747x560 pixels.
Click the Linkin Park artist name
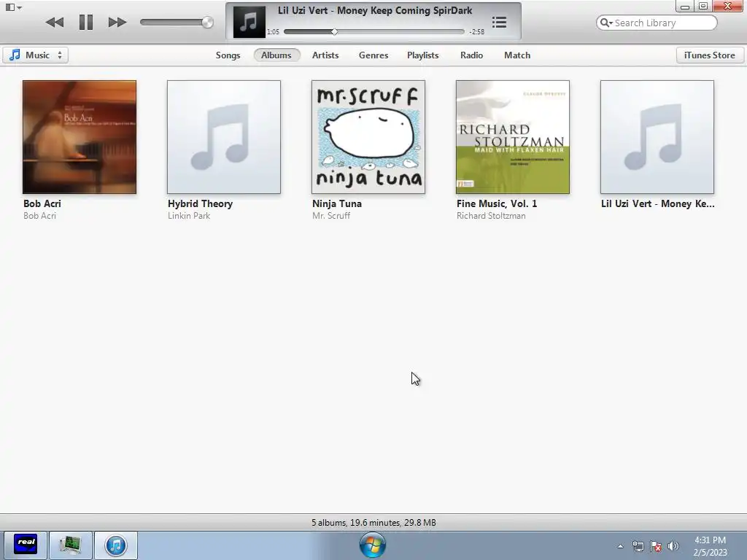pos(189,216)
